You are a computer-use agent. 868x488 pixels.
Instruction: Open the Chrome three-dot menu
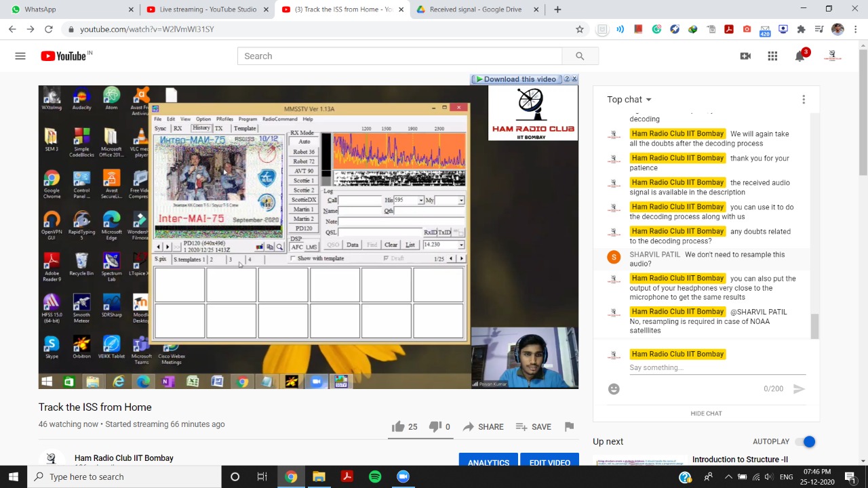[856, 29]
